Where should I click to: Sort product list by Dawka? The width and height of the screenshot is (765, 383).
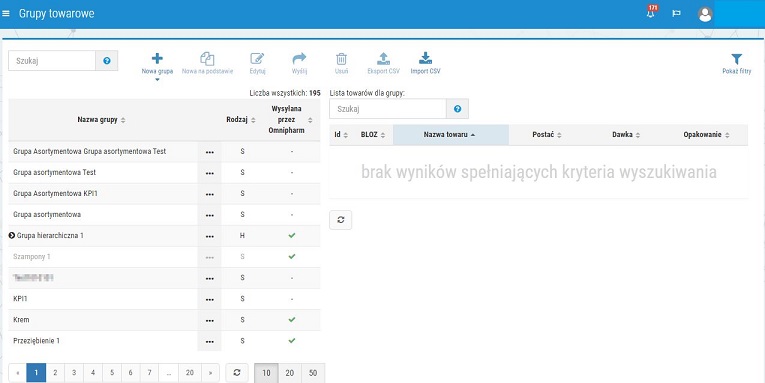tap(626, 135)
